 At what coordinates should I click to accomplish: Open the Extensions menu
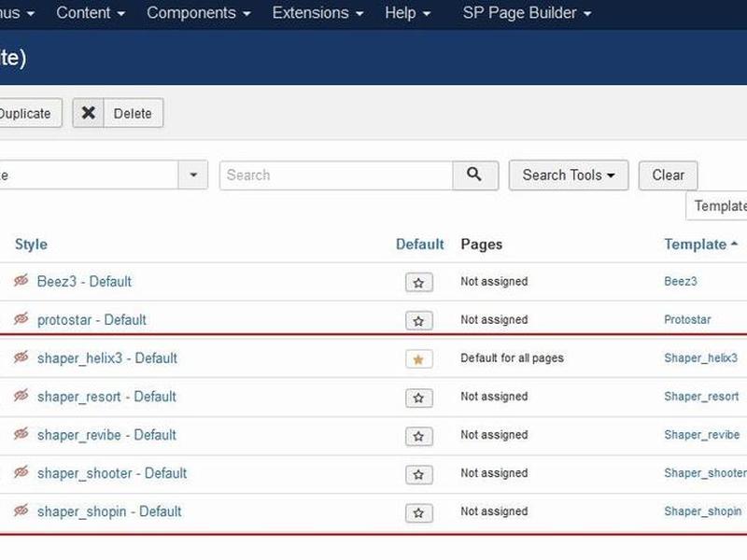317,13
